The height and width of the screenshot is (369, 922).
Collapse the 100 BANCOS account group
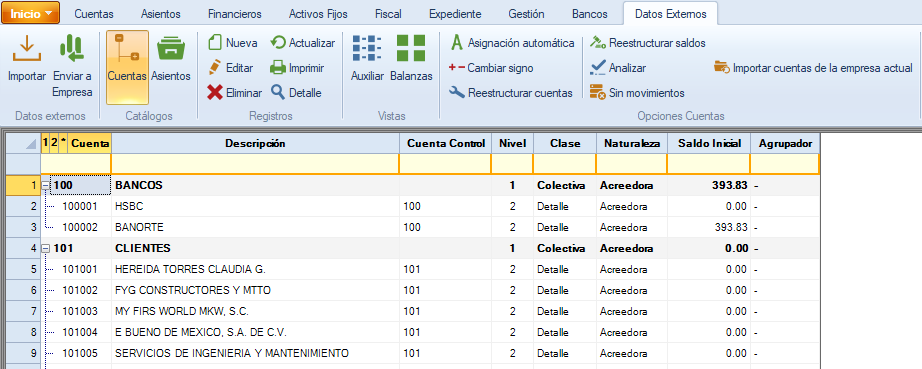pos(46,186)
